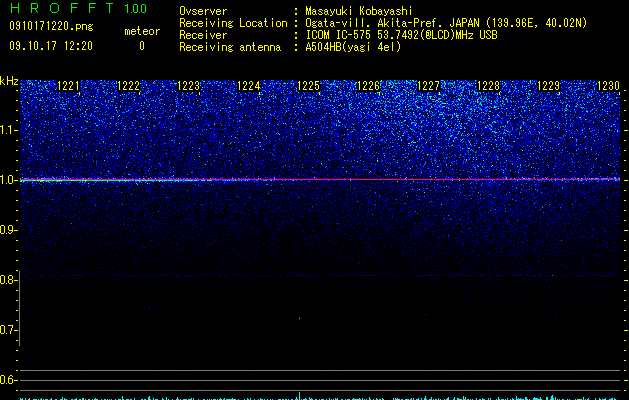Click the meteor count value 0
The height and width of the screenshot is (400, 629).
click(x=142, y=46)
